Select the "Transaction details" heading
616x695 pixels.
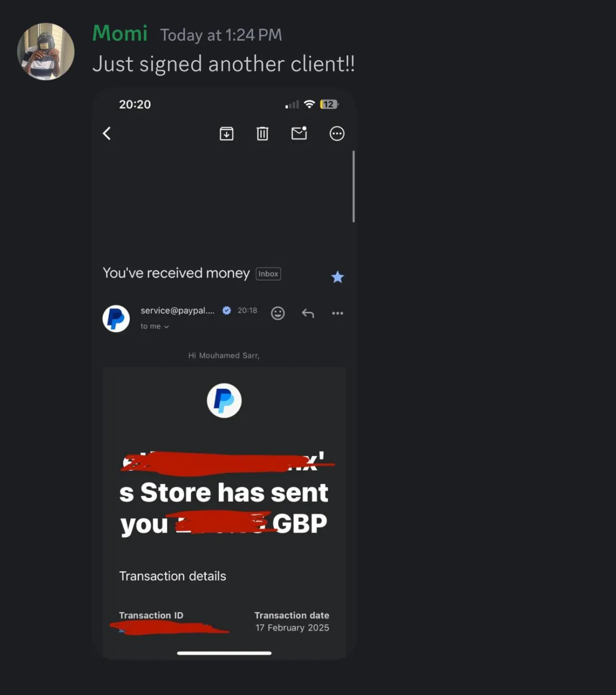[172, 576]
